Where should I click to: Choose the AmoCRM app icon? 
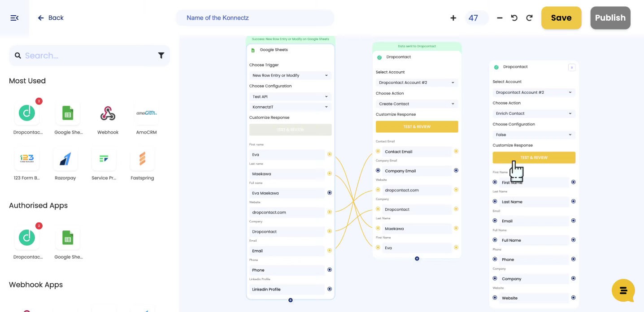[146, 113]
